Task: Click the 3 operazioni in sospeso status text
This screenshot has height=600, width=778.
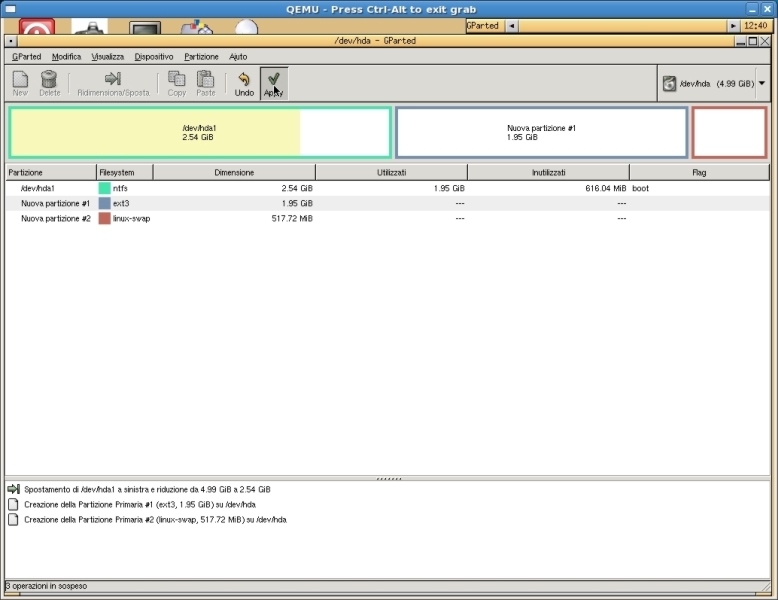Action: click(46, 586)
